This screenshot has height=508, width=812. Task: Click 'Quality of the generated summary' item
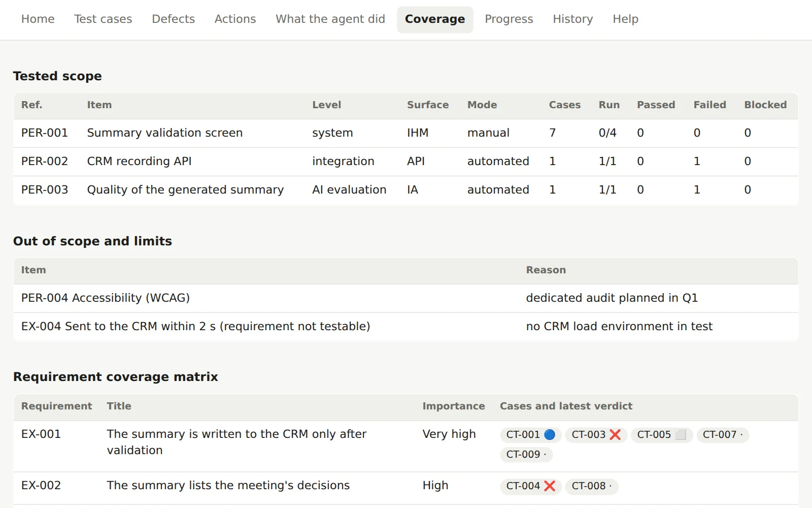point(185,190)
